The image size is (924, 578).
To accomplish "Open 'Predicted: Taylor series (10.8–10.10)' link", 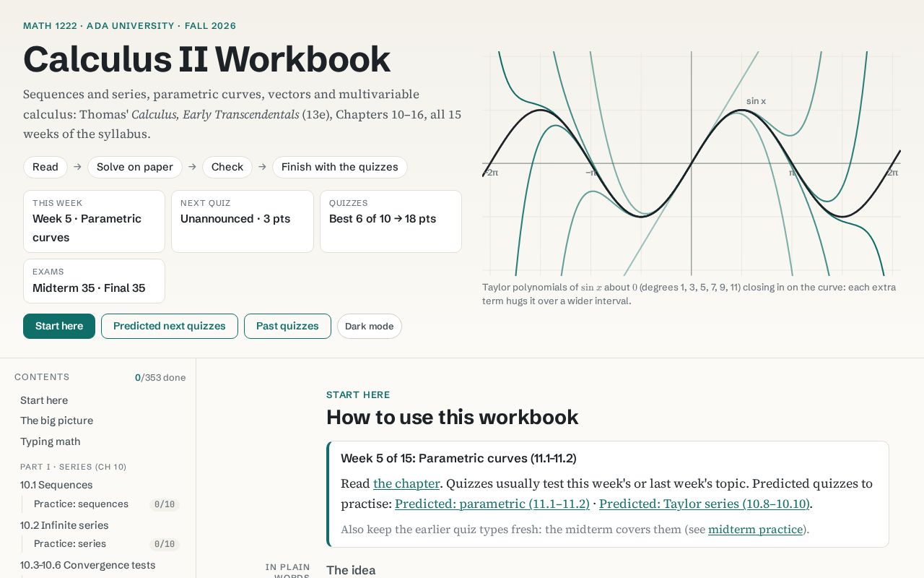I will (x=705, y=504).
